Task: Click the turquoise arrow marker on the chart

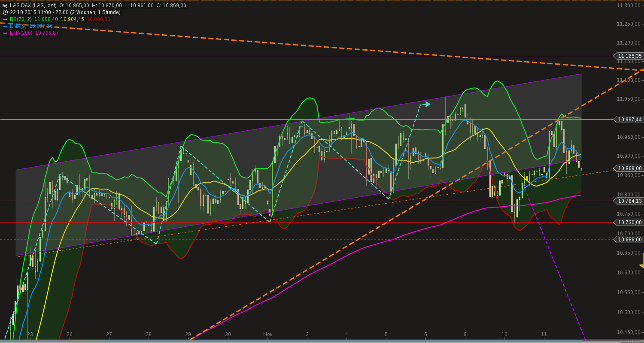Action: pos(426,104)
